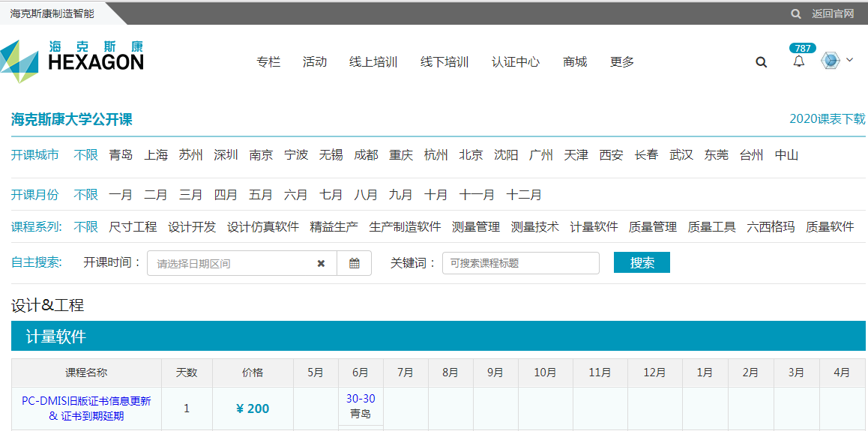Focus the 可搜索课程标题 keyword field
868x431 pixels.
521,263
